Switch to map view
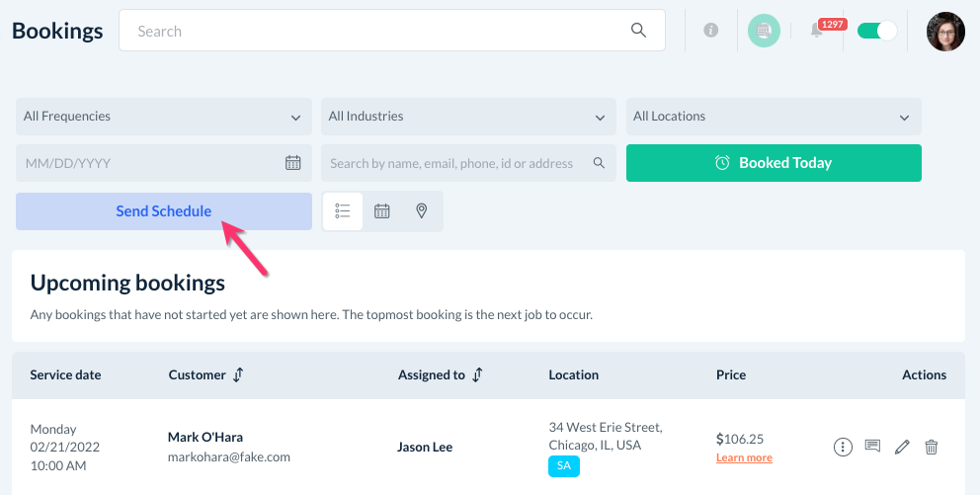Screen dimensions: 980x495 422,211
